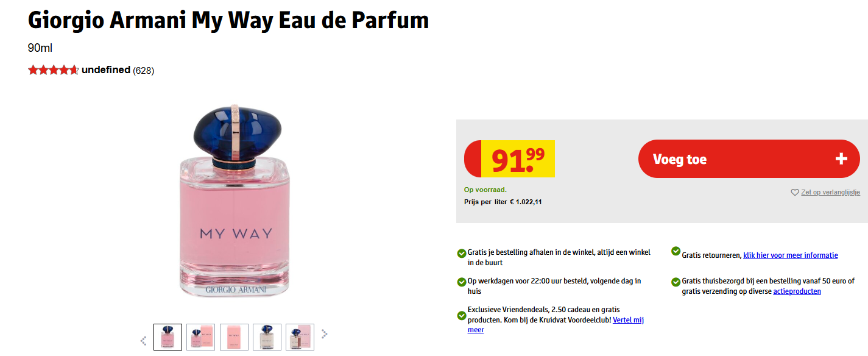The image size is (868, 356).
Task: Click the main My Way product image
Action: coord(235,201)
